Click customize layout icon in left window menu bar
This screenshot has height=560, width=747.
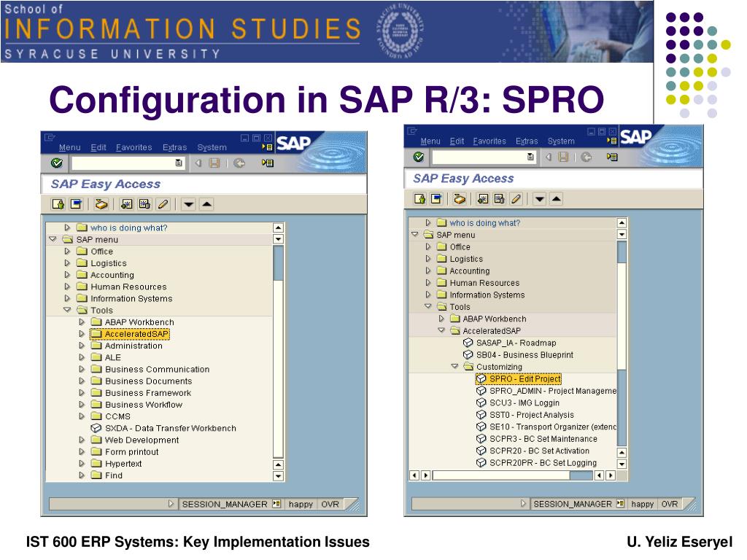click(267, 147)
